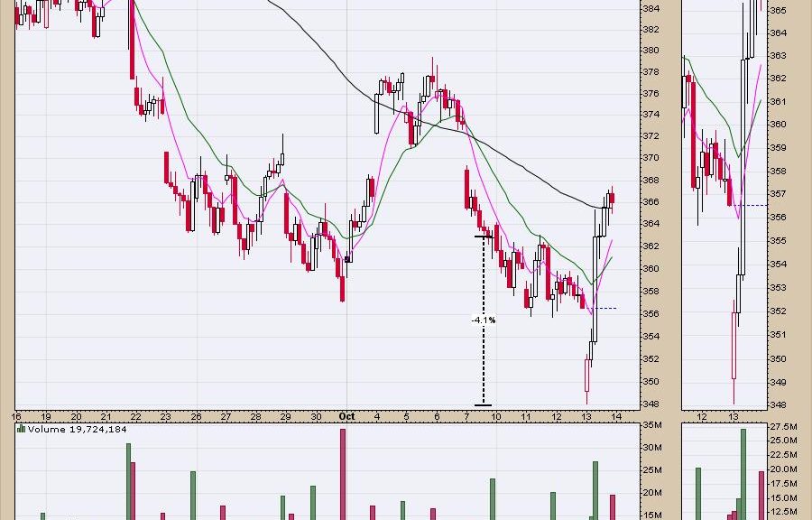Viewport: 812px width, 520px height.
Task: Click date label "12" in the right zoomed panel
Action: pos(702,417)
